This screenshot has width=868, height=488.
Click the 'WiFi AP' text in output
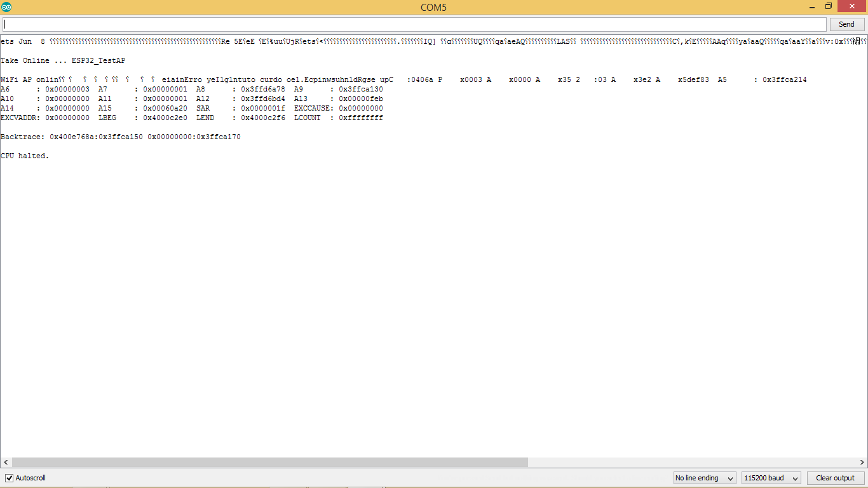click(16, 79)
